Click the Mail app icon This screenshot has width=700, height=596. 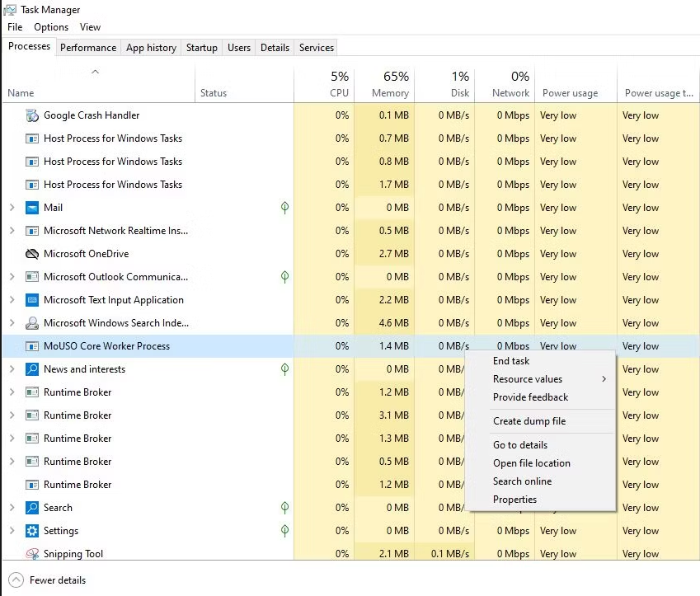pyautogui.click(x=32, y=208)
